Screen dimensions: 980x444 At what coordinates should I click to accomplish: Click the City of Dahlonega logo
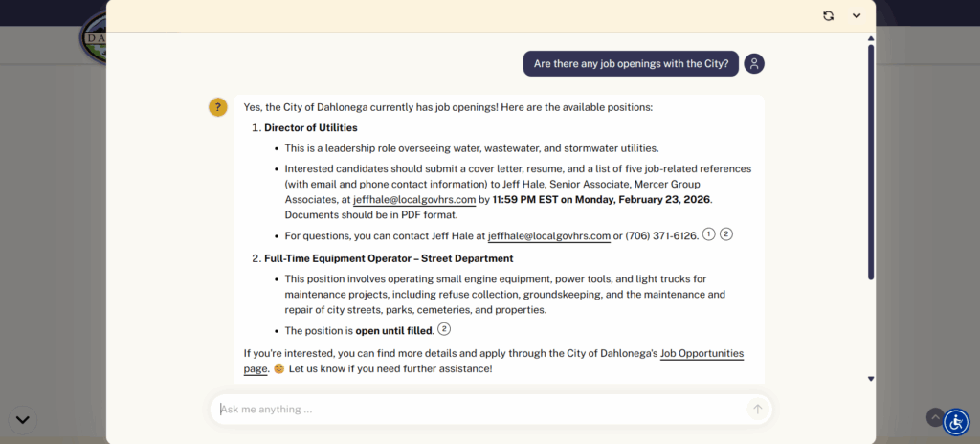[94, 37]
